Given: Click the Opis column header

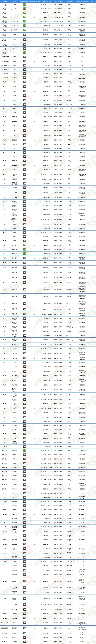Looking at the screenshot, I should pos(92,1).
